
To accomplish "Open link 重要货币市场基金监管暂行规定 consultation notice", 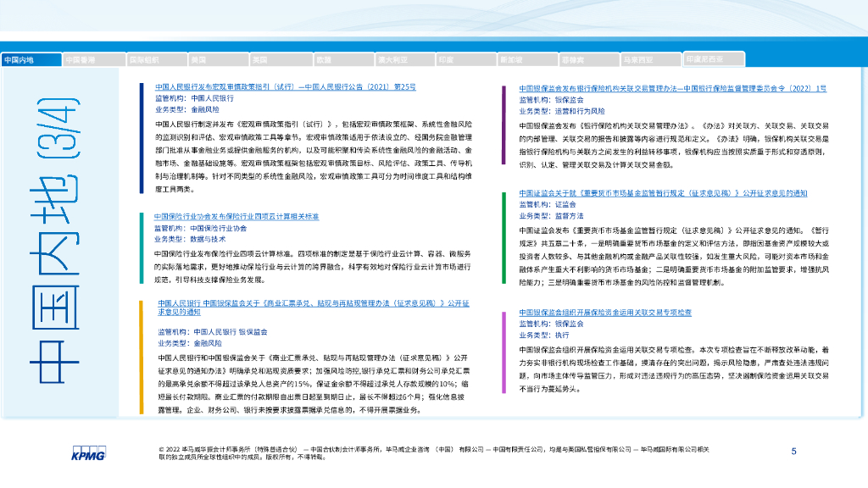I will [663, 193].
